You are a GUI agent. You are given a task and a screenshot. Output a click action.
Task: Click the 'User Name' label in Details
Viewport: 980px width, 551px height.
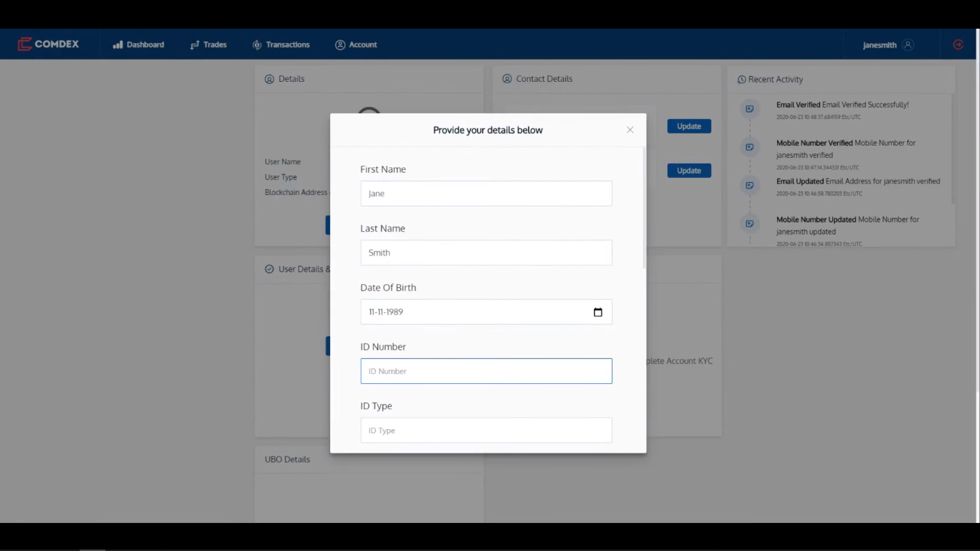[x=283, y=162]
